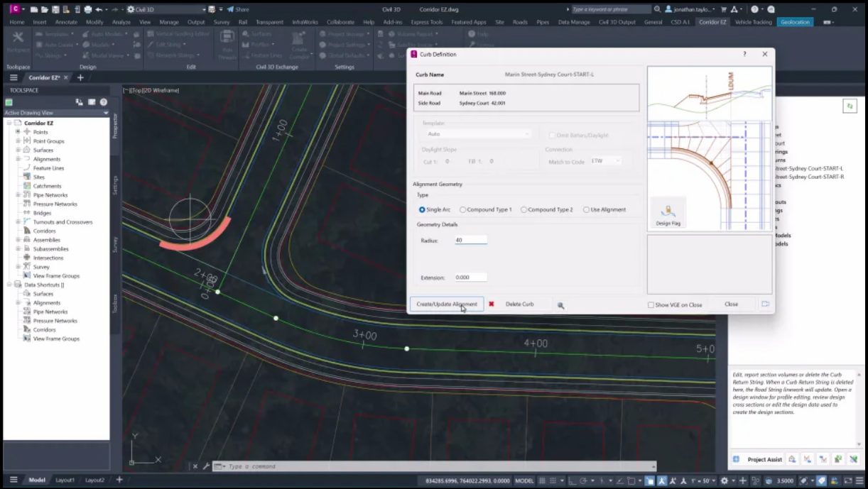Click the Create/Update Alignment button

[x=446, y=304]
